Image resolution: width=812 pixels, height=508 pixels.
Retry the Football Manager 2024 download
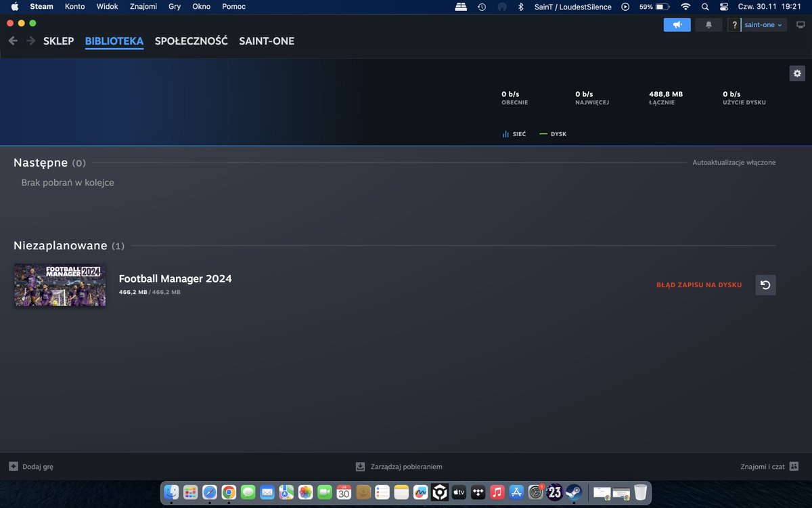[x=765, y=285]
